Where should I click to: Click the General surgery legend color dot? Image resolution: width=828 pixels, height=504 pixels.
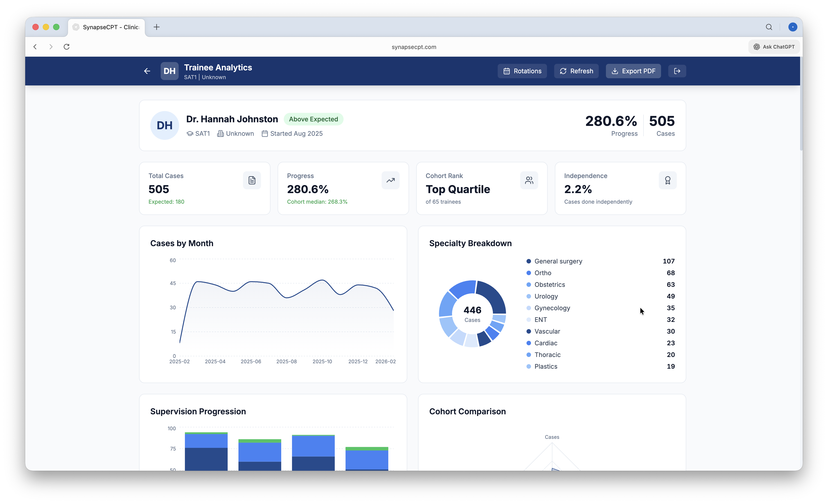tap(529, 261)
